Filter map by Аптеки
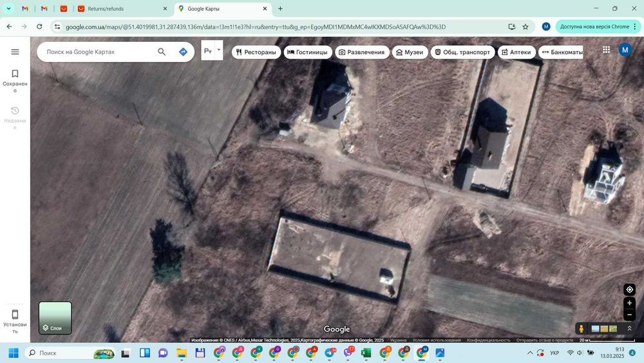644x363 pixels. pyautogui.click(x=516, y=52)
